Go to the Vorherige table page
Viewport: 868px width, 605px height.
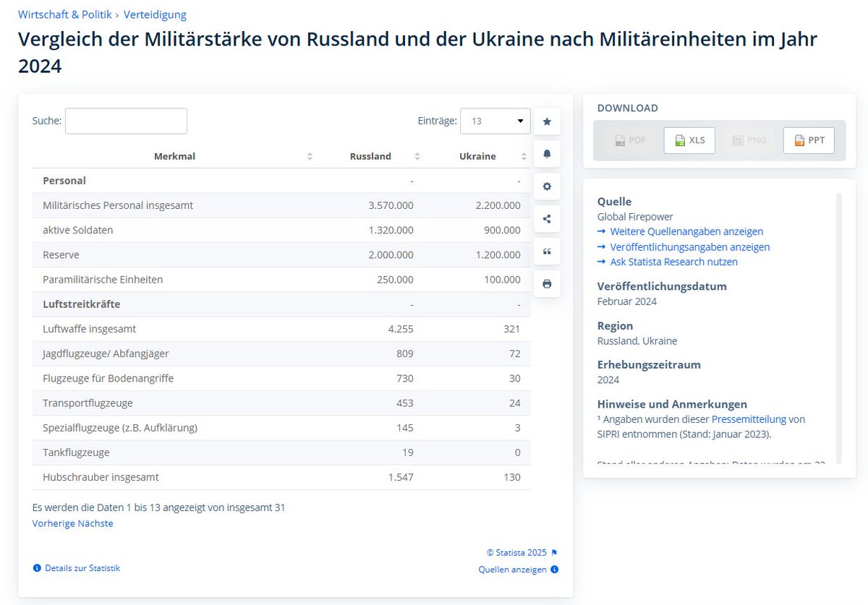(x=54, y=523)
